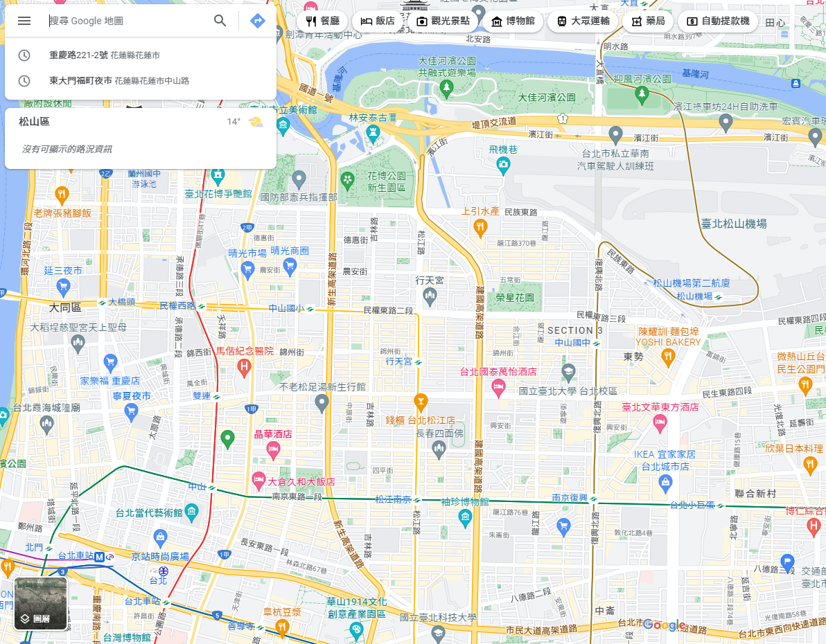
Task: Open the 圖層 layers thumbnail
Action: (x=41, y=604)
